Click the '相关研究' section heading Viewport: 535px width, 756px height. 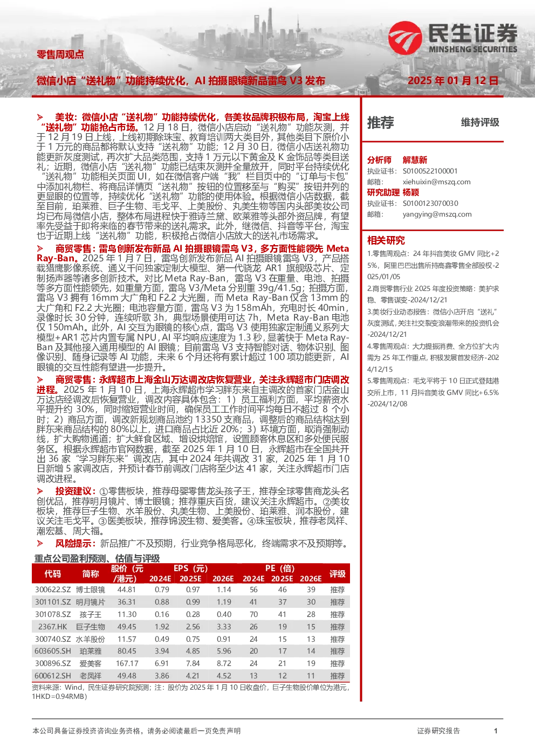click(x=386, y=240)
